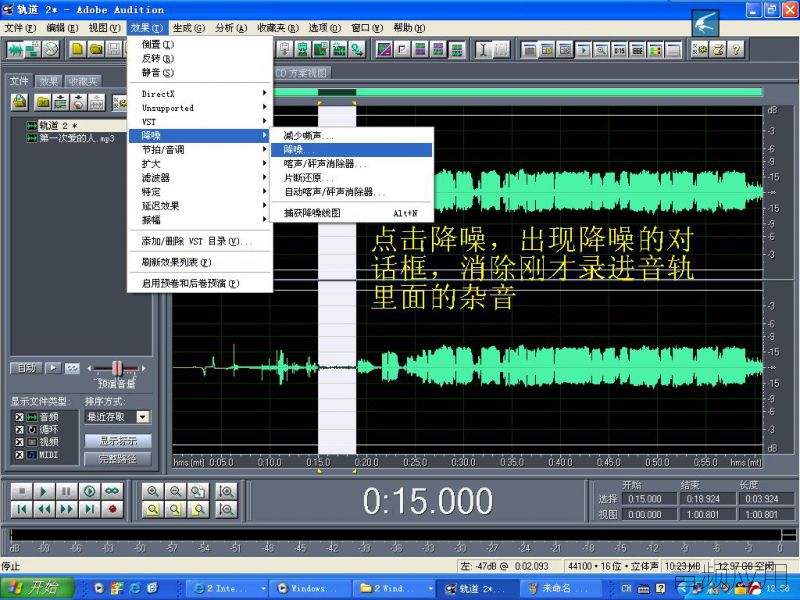The image size is (800, 600).
Task: Choose 减少嘶声... menu entry
Action: click(352, 136)
